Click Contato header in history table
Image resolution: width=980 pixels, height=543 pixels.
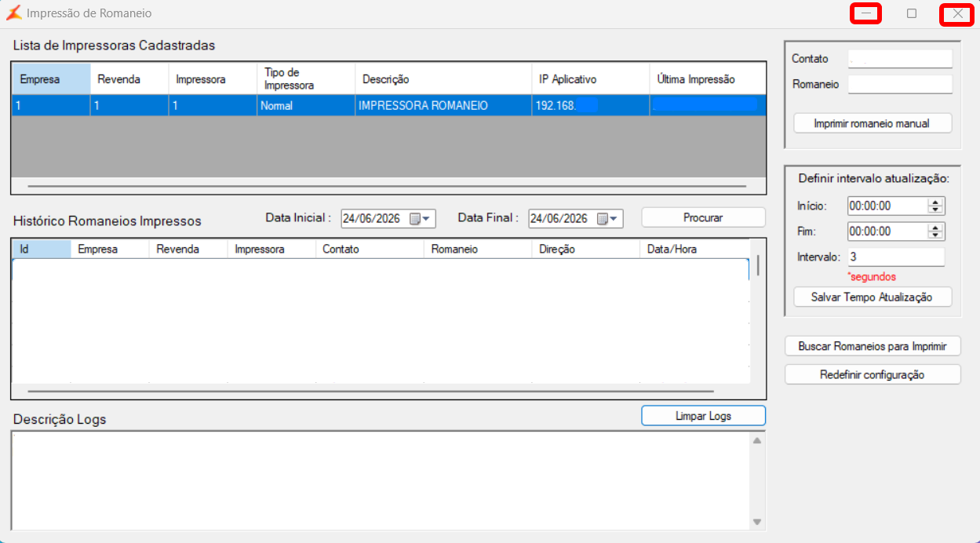click(370, 249)
